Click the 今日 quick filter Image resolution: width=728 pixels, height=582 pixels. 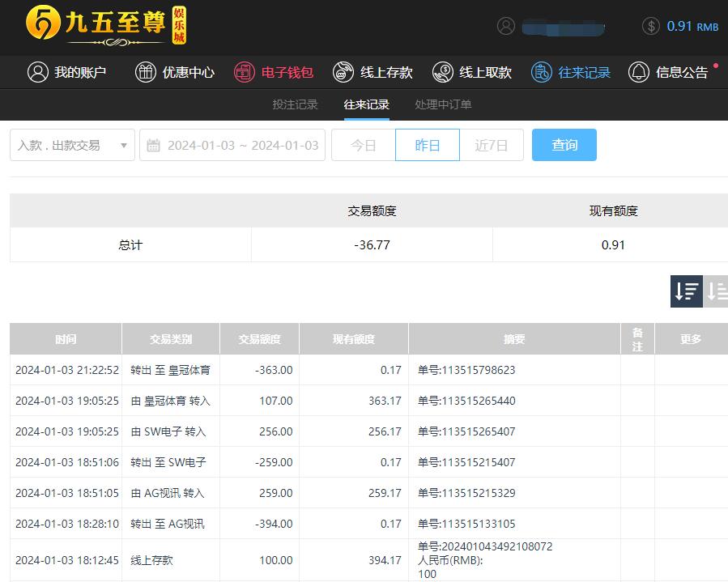click(x=363, y=145)
